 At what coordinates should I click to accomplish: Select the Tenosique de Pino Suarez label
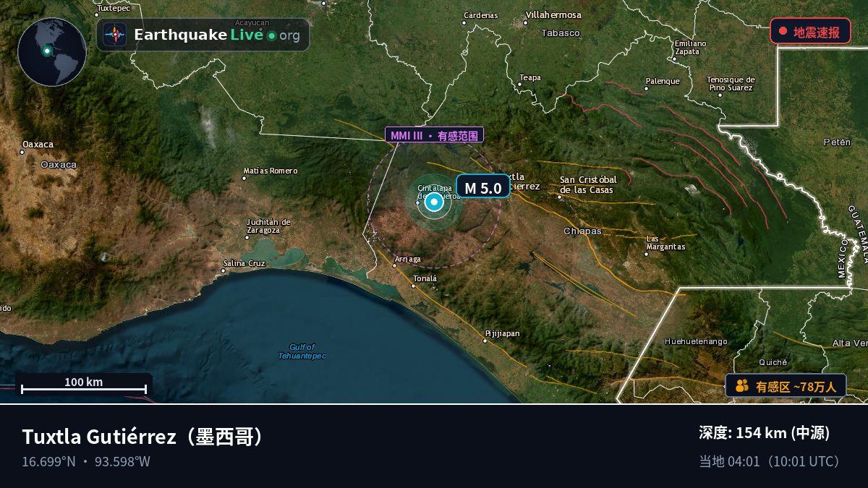[x=731, y=84]
